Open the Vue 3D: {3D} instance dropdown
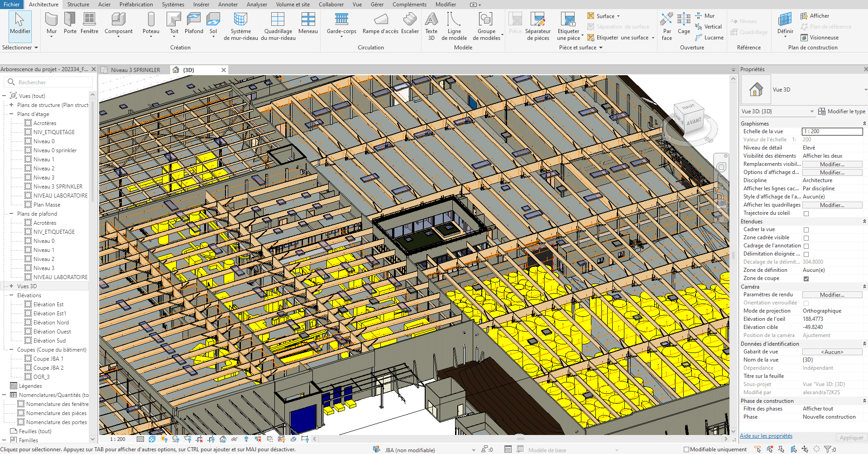 tap(812, 111)
